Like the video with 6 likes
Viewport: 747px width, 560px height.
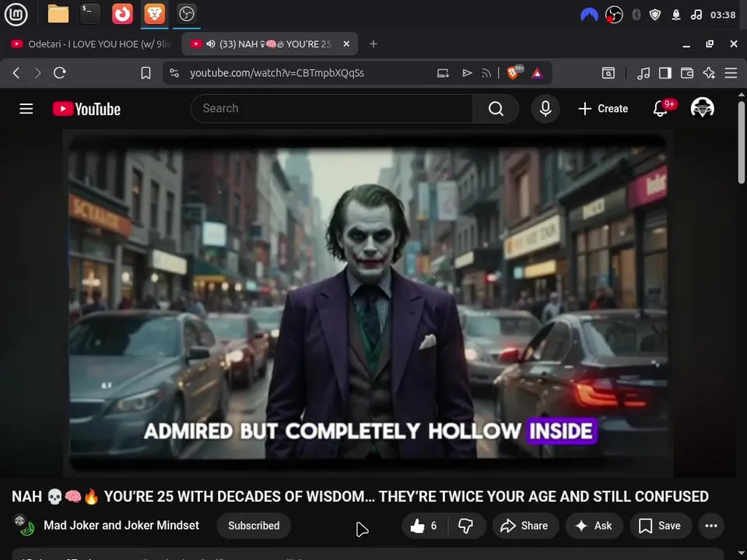click(424, 526)
